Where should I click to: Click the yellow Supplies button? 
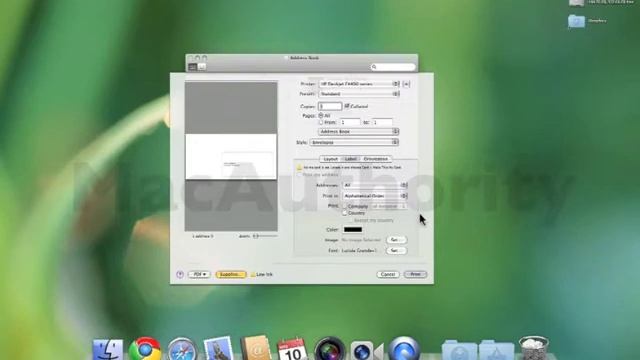(231, 274)
